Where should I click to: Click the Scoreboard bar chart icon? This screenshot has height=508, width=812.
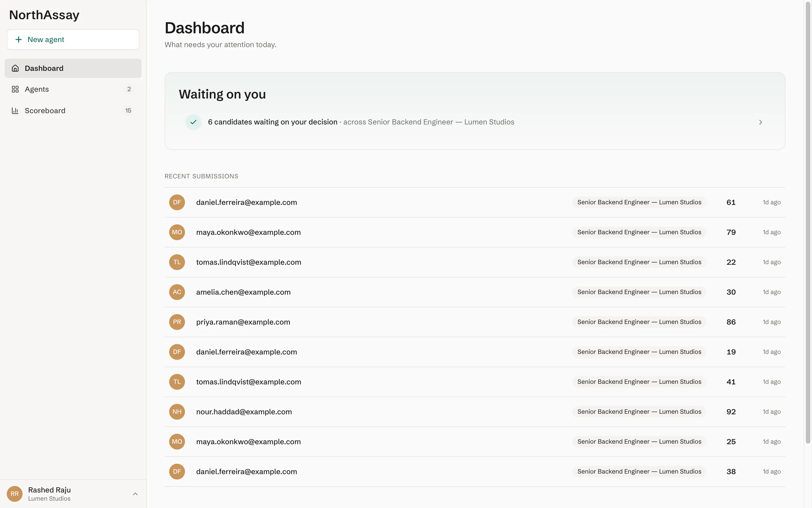(x=15, y=111)
